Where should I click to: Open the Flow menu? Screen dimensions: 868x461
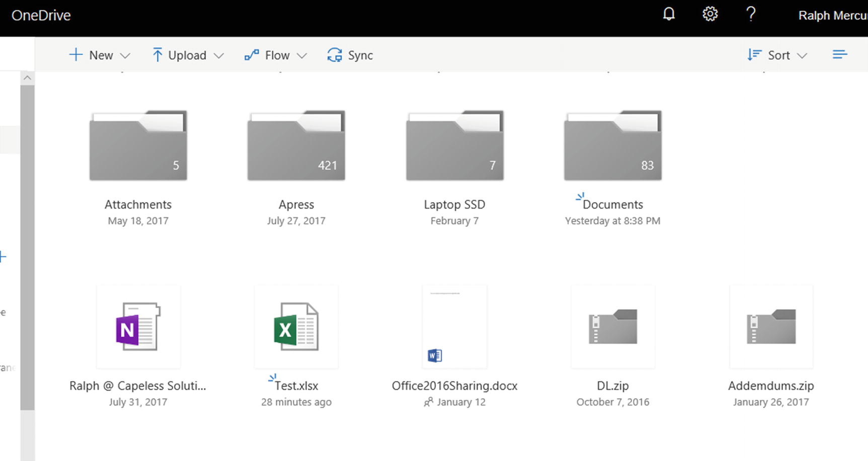coord(276,55)
